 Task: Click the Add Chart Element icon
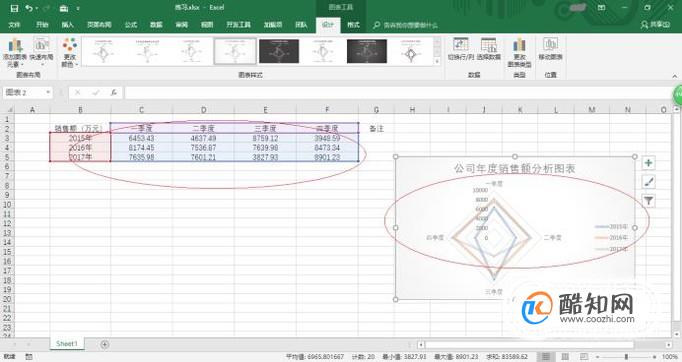coord(15,51)
